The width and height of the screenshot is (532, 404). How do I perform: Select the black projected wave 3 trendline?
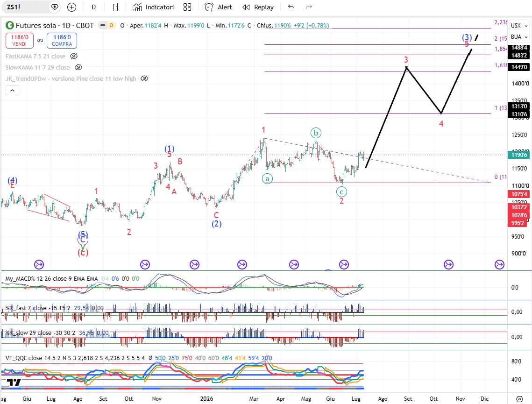pos(386,117)
